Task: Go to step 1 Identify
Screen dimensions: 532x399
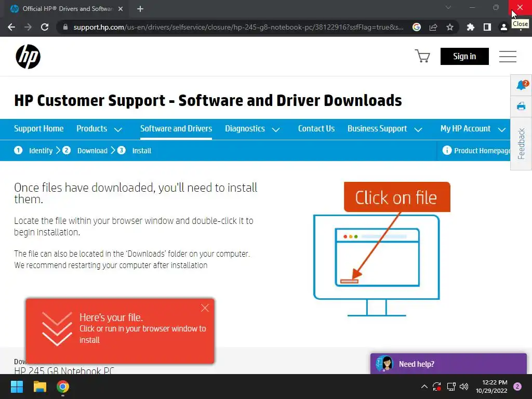Action: pos(33,150)
